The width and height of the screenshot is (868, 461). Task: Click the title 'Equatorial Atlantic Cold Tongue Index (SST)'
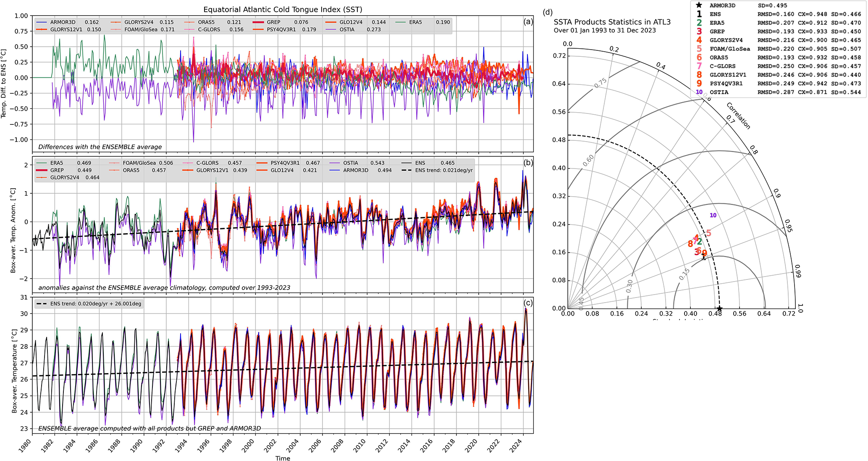click(x=283, y=9)
